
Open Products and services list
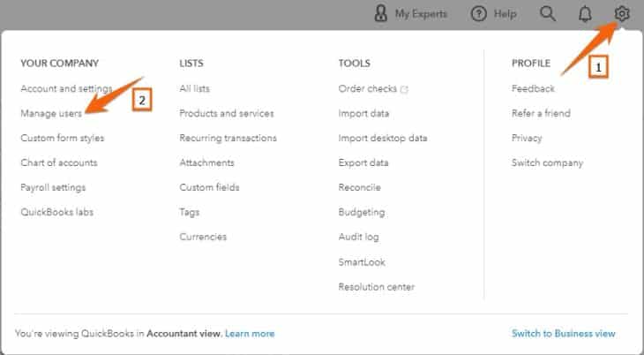click(226, 113)
